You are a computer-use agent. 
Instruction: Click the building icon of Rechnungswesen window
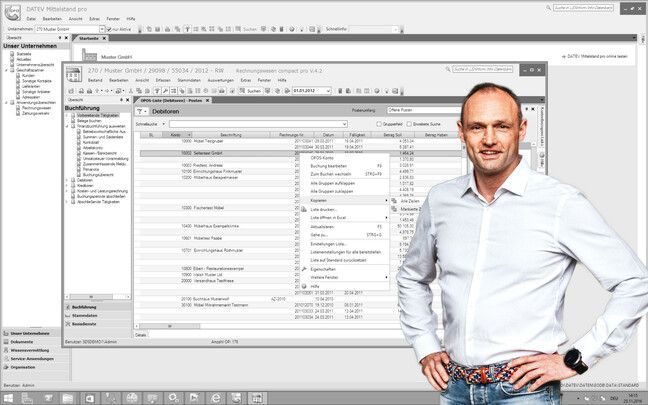pyautogui.click(x=74, y=74)
